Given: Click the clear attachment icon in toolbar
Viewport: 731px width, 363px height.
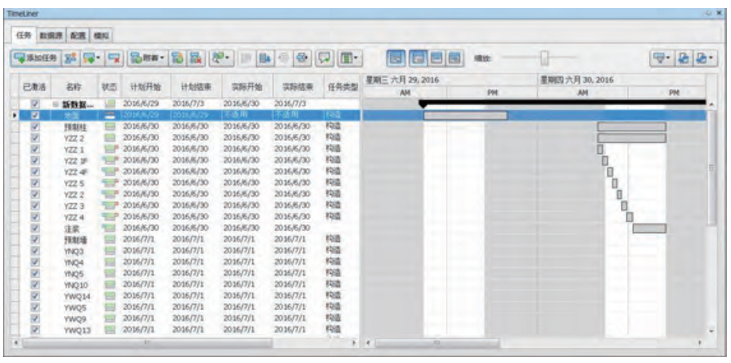Looking at the screenshot, I should (x=195, y=59).
